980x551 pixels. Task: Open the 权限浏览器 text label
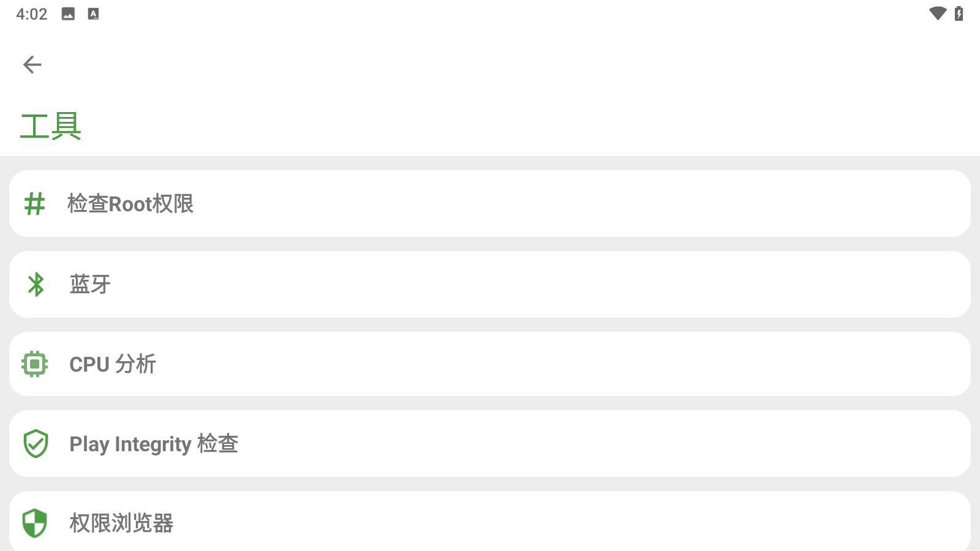121,523
